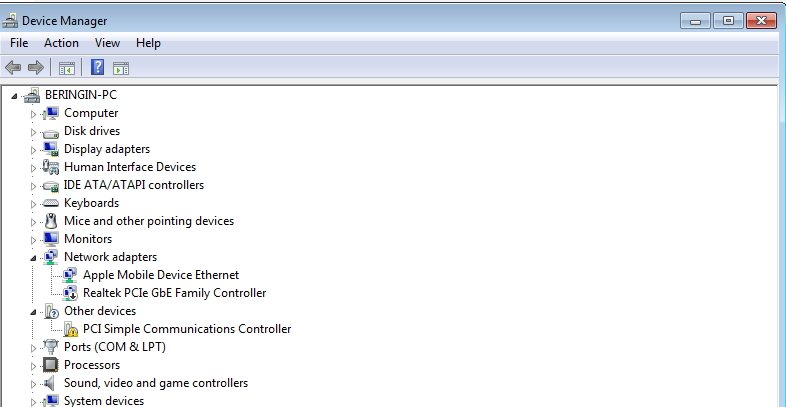Expand the Disk drives category
Viewport: 786px width, 407px height.
[33, 131]
